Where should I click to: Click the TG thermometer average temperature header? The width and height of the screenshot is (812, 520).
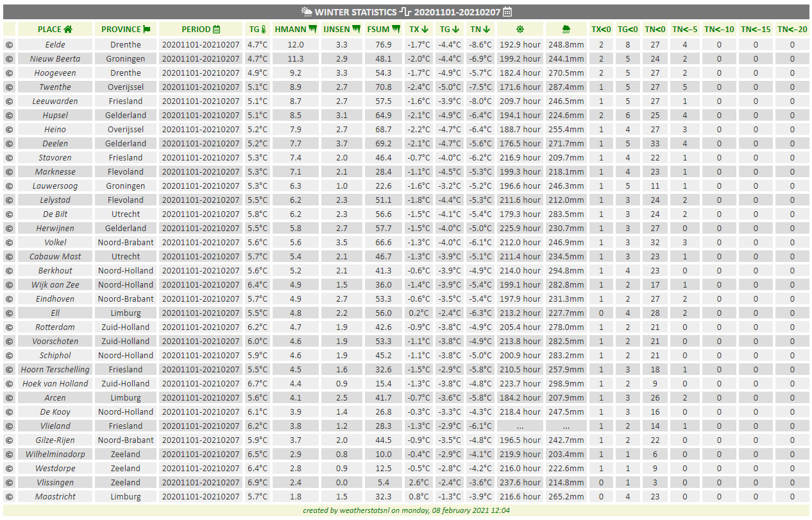click(x=257, y=29)
